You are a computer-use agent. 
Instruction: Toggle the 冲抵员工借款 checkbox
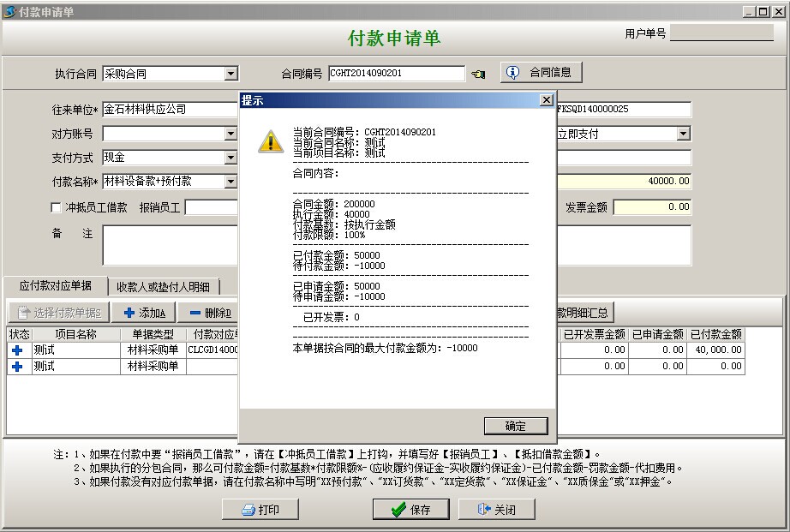point(57,207)
